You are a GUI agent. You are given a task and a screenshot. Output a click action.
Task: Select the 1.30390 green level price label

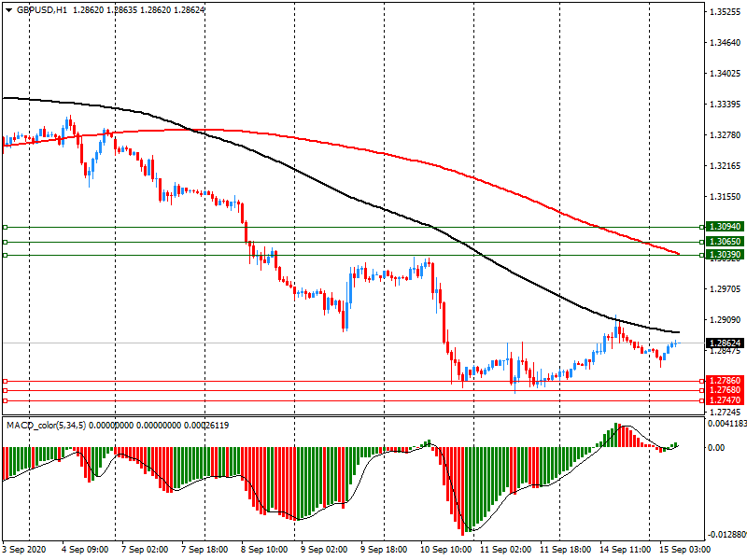coord(725,255)
